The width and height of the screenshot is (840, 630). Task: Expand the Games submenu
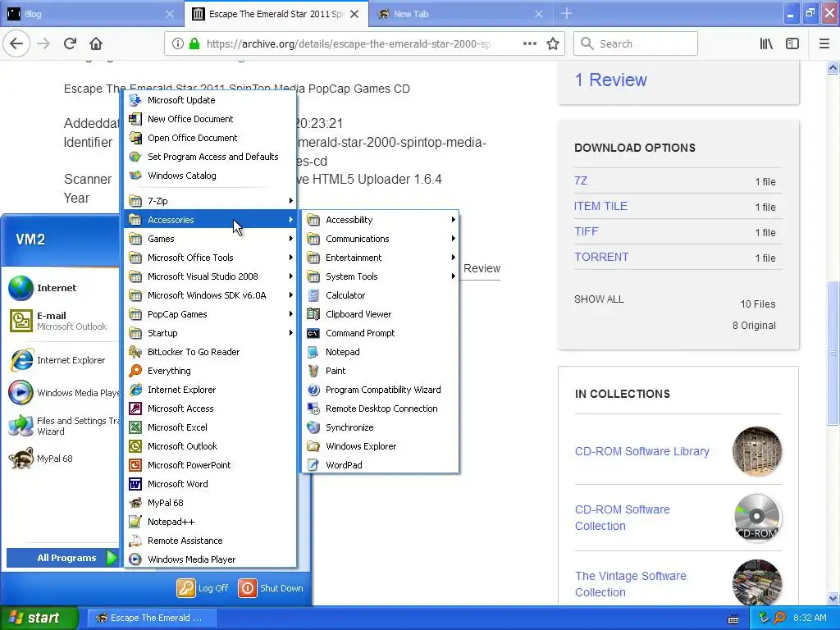tap(210, 239)
